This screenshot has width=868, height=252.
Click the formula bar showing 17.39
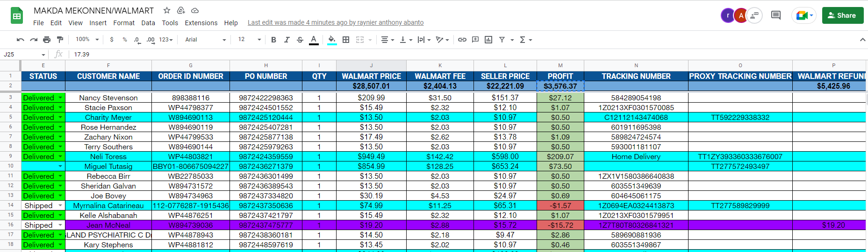467,54
